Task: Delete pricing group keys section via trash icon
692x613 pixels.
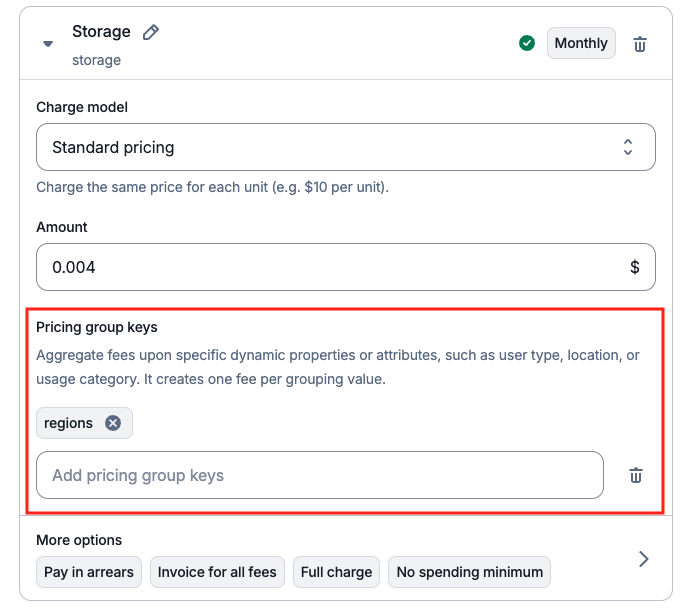Action: pos(636,475)
